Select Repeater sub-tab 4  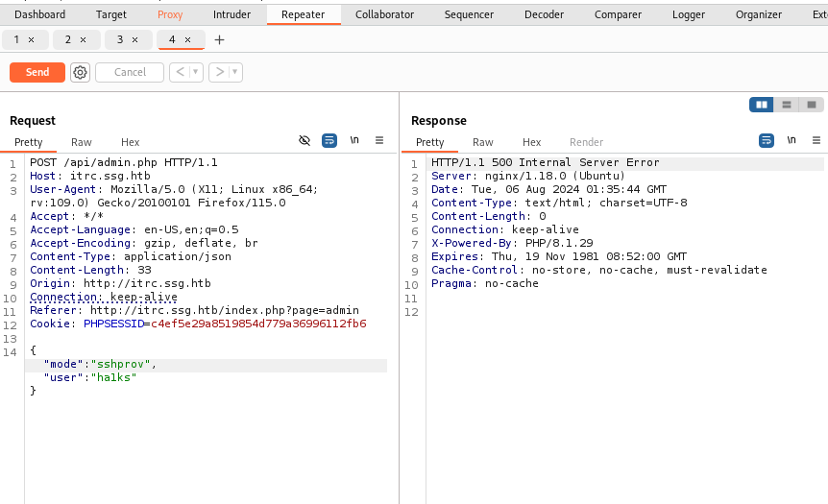click(172, 39)
